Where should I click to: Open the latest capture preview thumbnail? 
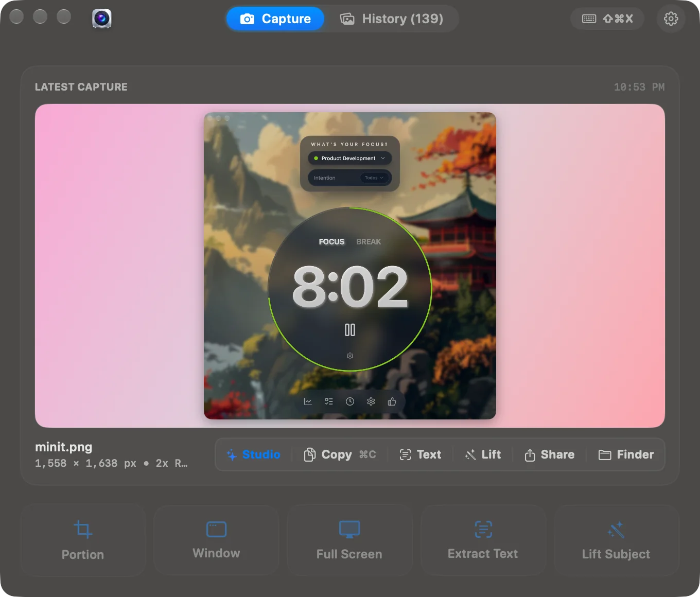point(350,266)
